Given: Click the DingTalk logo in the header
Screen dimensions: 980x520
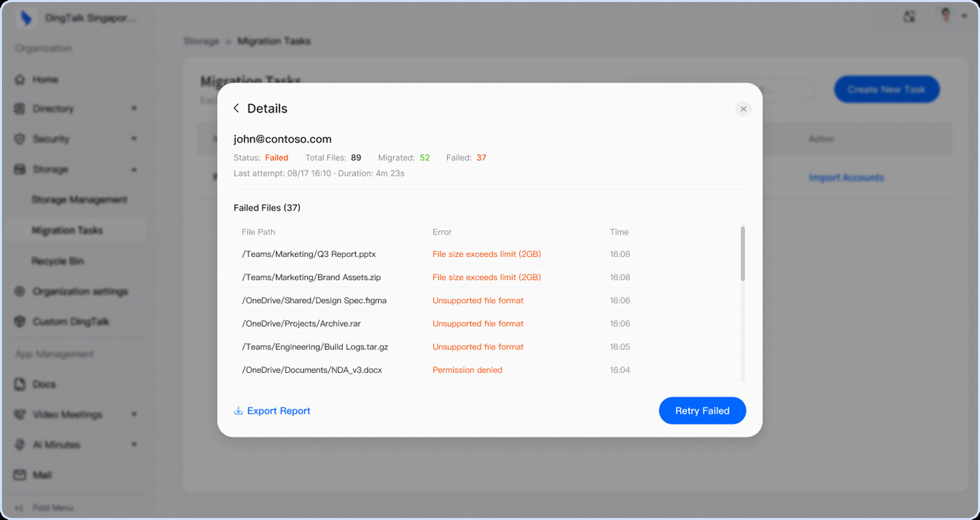Looking at the screenshot, I should [25, 18].
